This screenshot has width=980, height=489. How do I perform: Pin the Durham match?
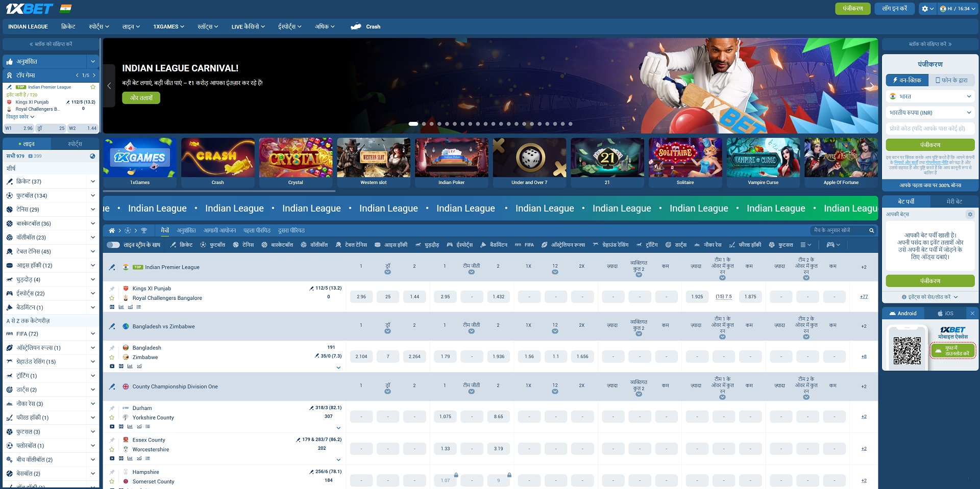point(112,408)
